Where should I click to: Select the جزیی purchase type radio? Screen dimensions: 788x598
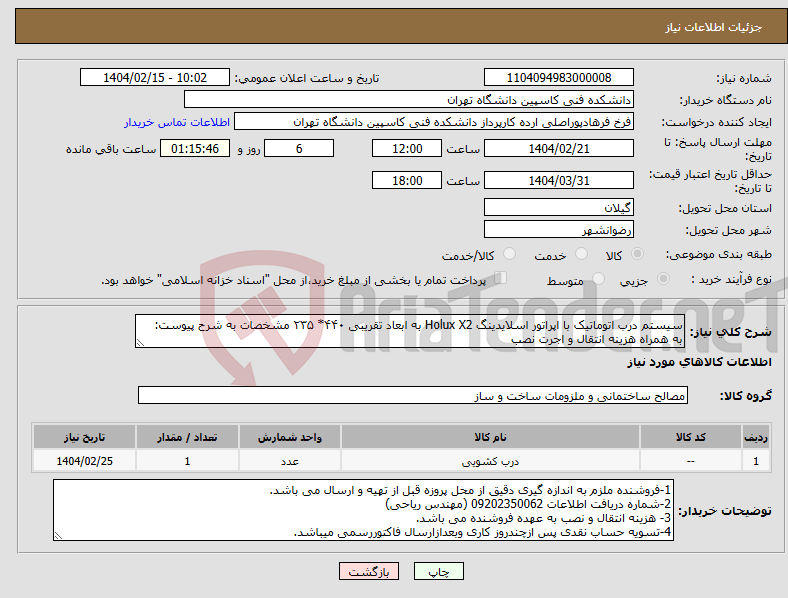pos(663,278)
